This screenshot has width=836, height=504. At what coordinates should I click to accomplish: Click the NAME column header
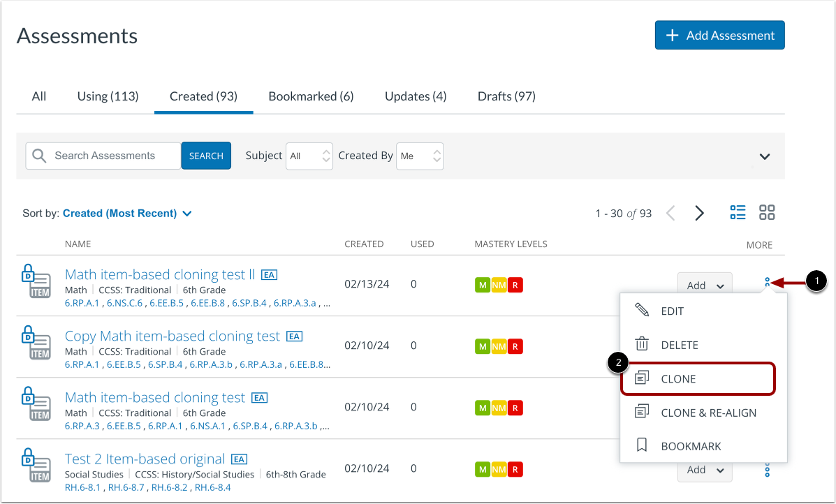[78, 244]
